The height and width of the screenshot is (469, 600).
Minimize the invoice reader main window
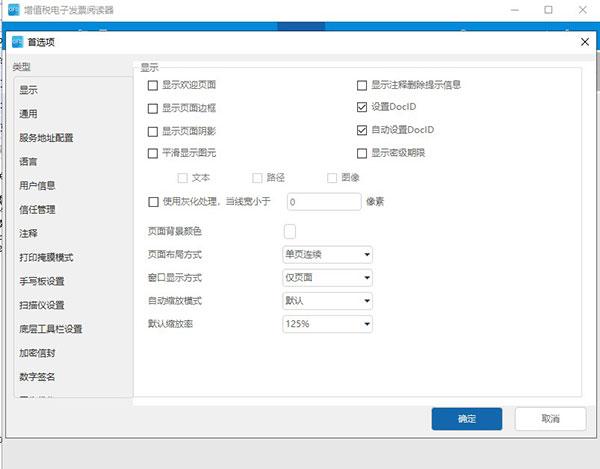pos(515,10)
